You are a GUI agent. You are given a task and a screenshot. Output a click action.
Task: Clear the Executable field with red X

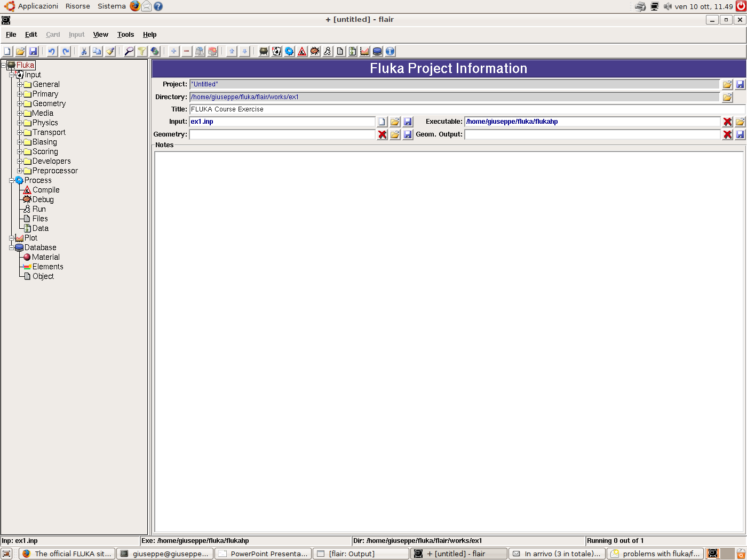pos(727,122)
